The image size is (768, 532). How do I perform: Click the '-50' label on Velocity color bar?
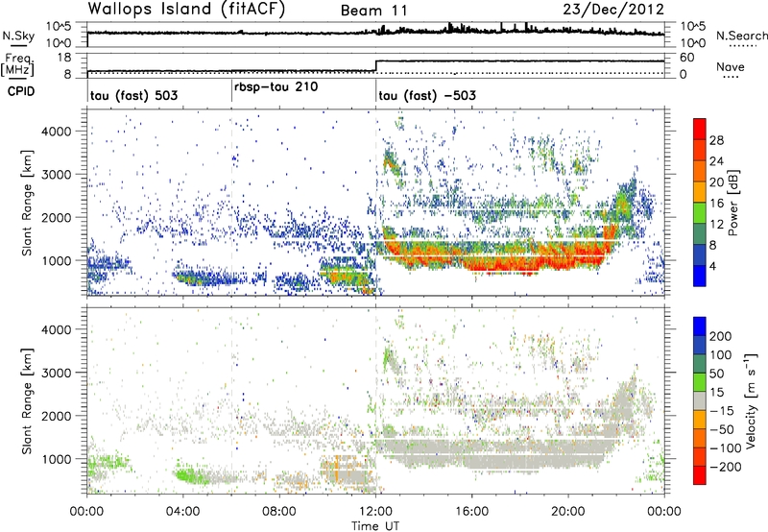coord(722,430)
